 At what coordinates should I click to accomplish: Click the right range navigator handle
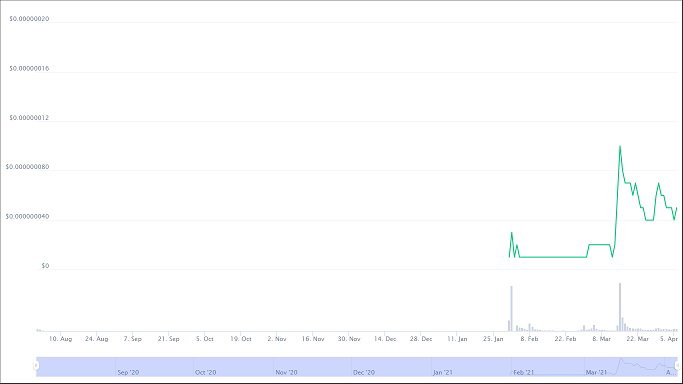[677, 366]
